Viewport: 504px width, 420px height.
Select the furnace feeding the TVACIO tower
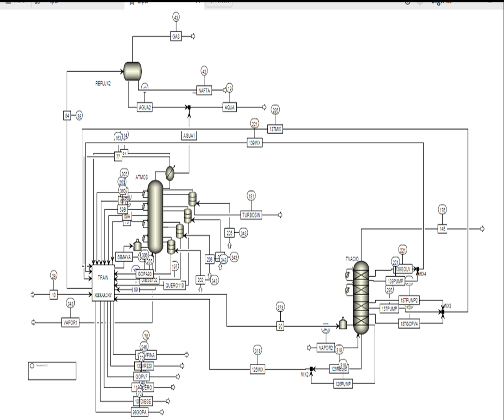click(x=343, y=324)
